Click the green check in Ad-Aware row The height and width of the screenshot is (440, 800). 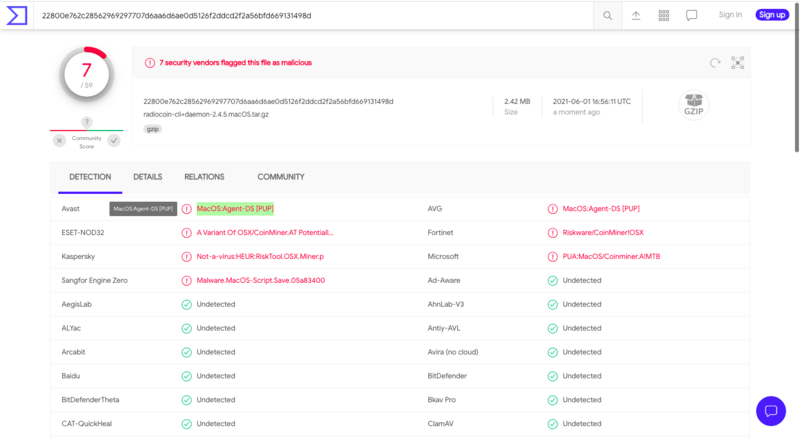coord(553,280)
